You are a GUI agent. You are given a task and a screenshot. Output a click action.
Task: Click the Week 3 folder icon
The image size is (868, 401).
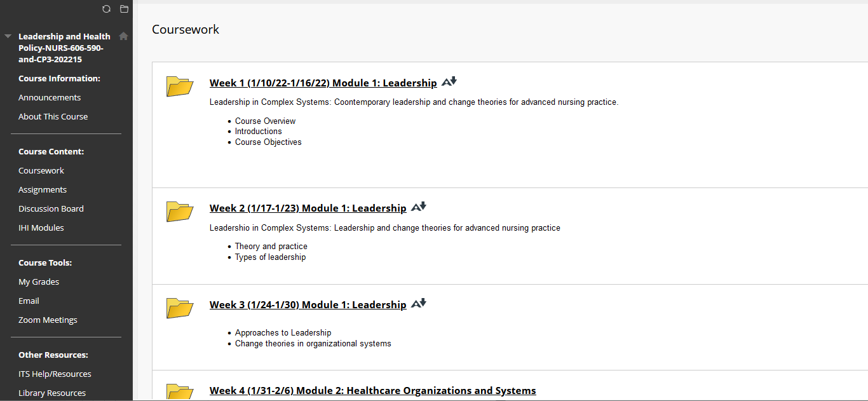point(179,308)
